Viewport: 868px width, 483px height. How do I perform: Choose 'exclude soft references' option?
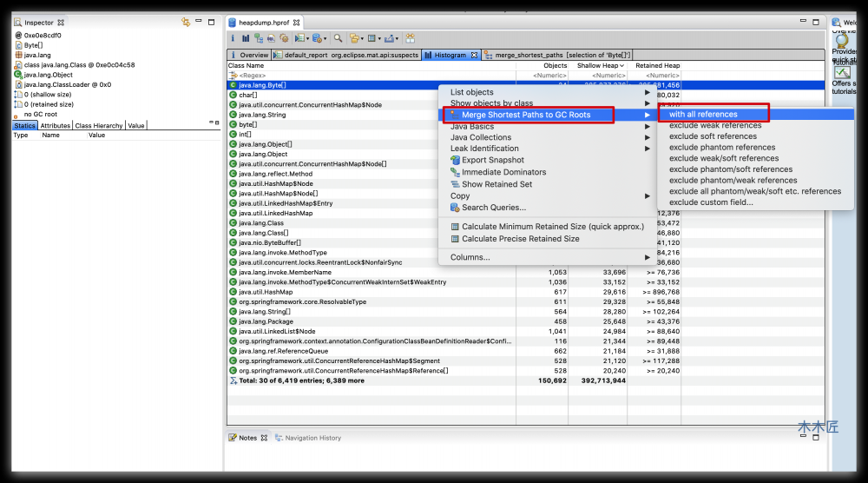point(713,136)
